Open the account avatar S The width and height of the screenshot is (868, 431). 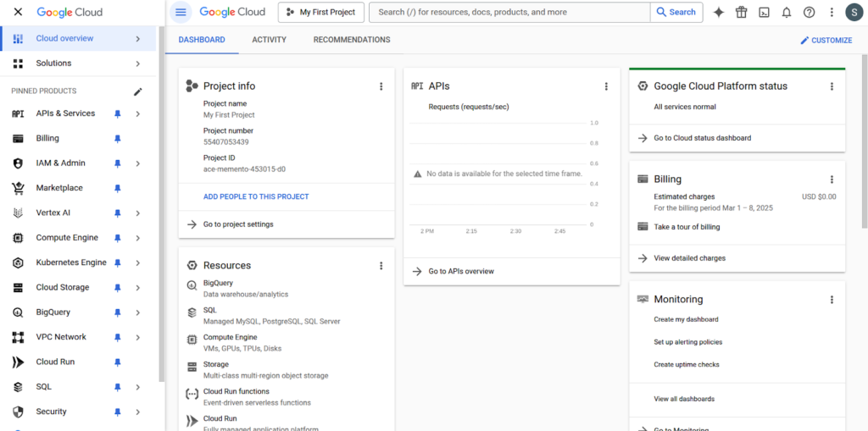[854, 12]
